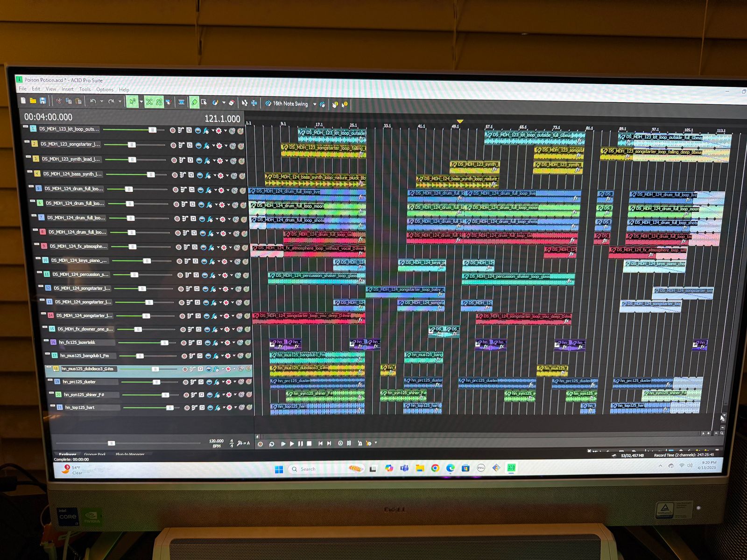This screenshot has height=560, width=747.
Task: Click the Save icon in the toolbar
Action: (43, 101)
